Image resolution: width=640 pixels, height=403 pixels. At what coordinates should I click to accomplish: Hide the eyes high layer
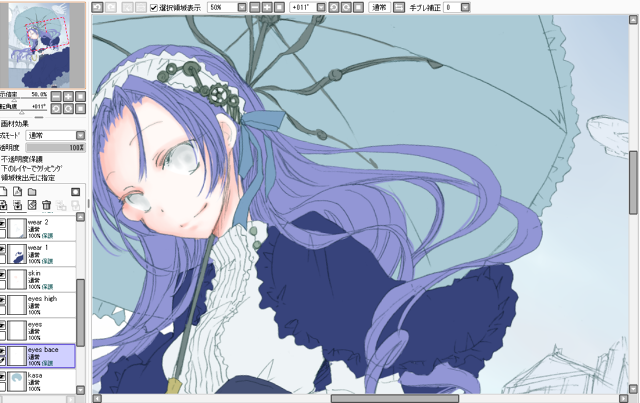[x=2, y=300]
